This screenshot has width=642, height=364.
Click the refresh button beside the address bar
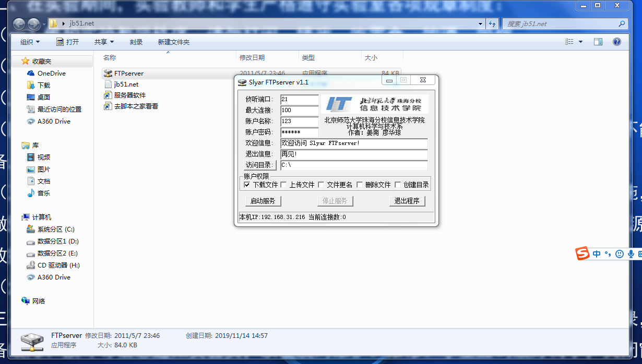pyautogui.click(x=492, y=23)
